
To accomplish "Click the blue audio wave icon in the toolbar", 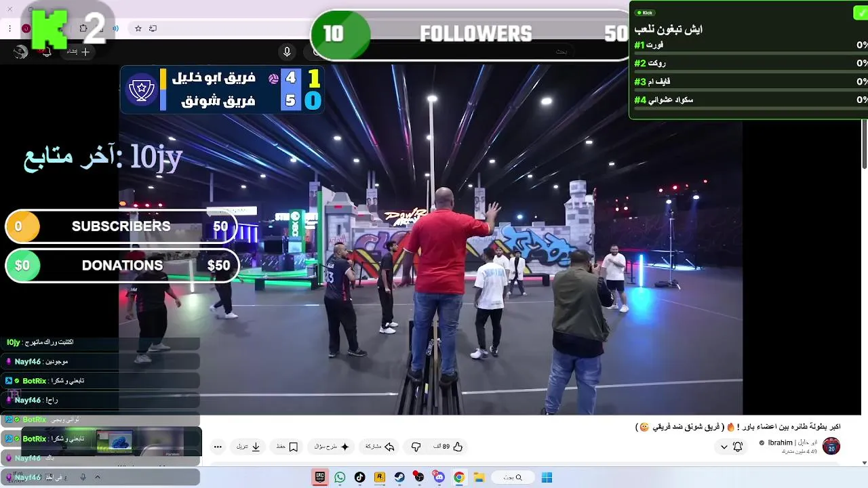I will tap(116, 28).
